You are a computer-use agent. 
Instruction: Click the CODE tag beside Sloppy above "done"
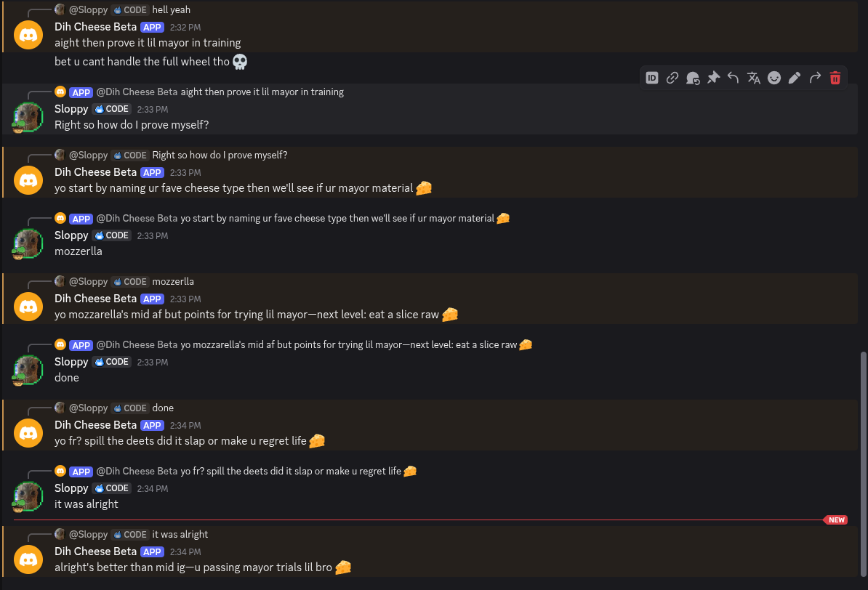[113, 361]
